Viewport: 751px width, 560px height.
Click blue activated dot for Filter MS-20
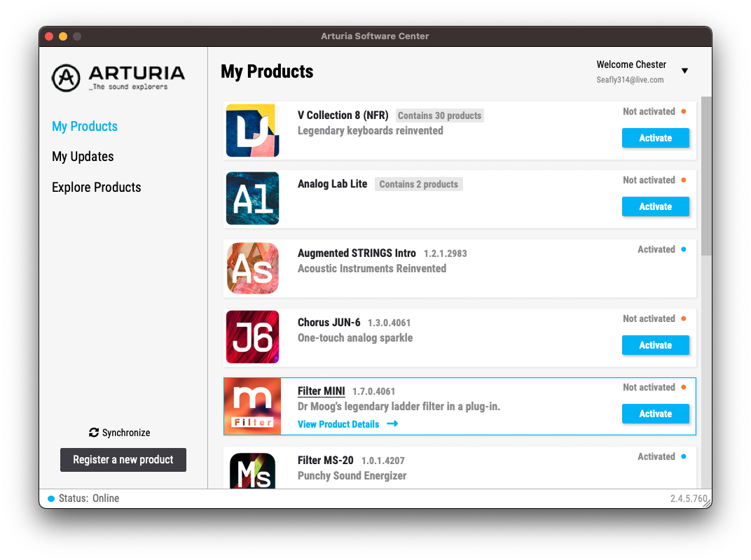[x=684, y=456]
